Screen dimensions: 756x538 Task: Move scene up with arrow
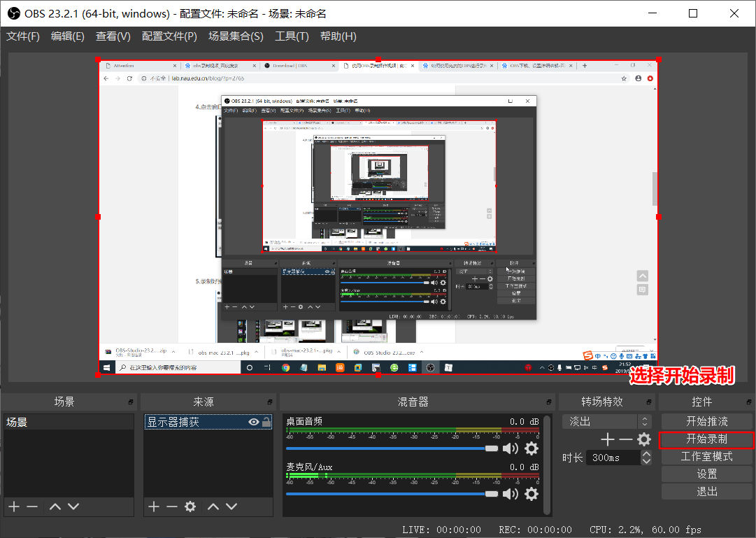click(x=55, y=507)
